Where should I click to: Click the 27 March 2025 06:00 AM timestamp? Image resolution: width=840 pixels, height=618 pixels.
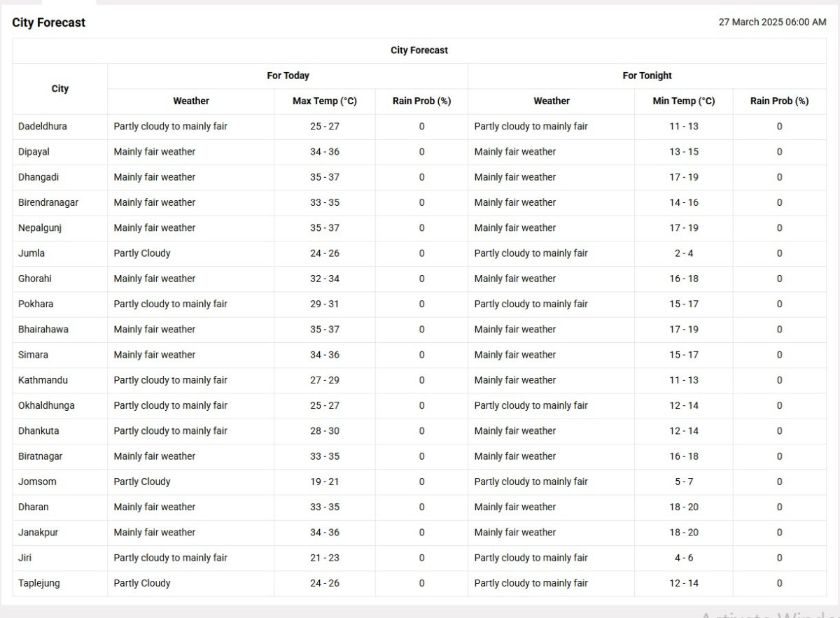(x=772, y=22)
